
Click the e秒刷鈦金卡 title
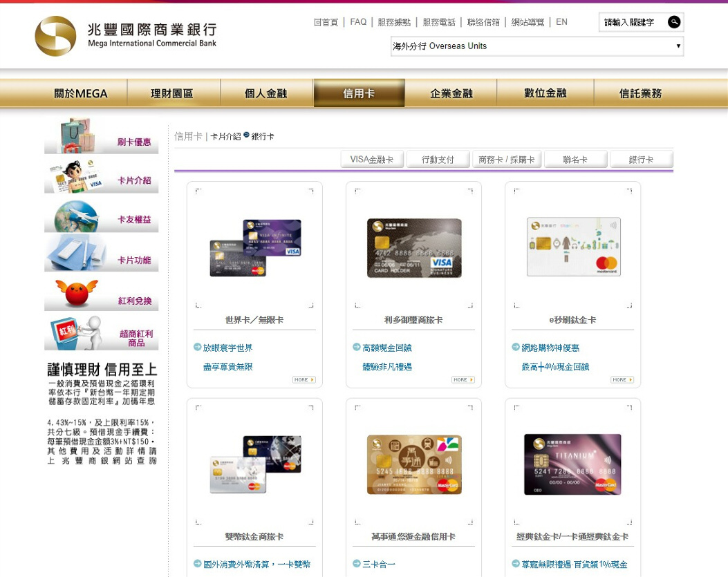[x=572, y=320]
